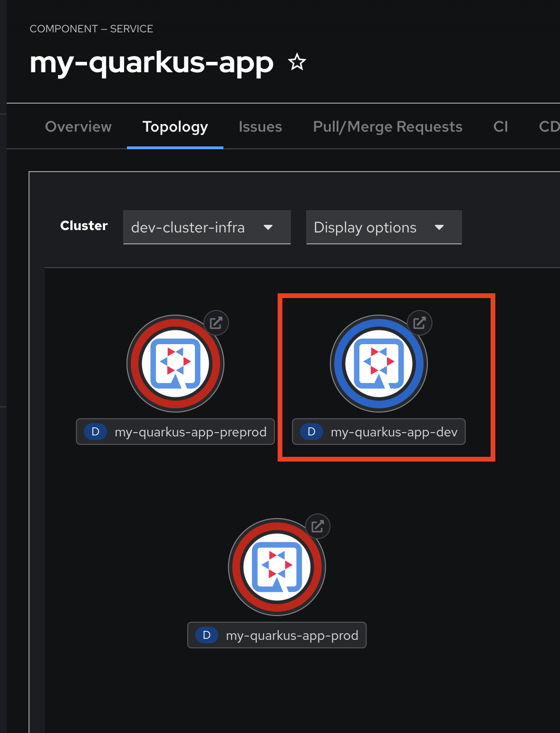Open external link on my-quarkus-app-dev node
Viewport: 560px width, 733px height.
(x=420, y=323)
